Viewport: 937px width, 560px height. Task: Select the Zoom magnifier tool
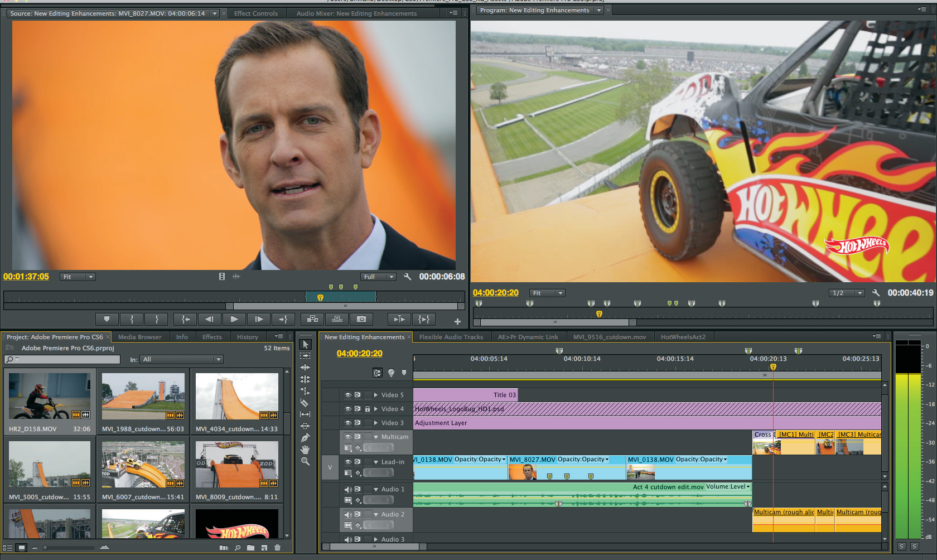(305, 461)
